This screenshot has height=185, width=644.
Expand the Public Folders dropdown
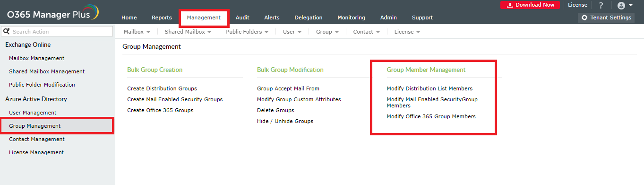(x=247, y=32)
